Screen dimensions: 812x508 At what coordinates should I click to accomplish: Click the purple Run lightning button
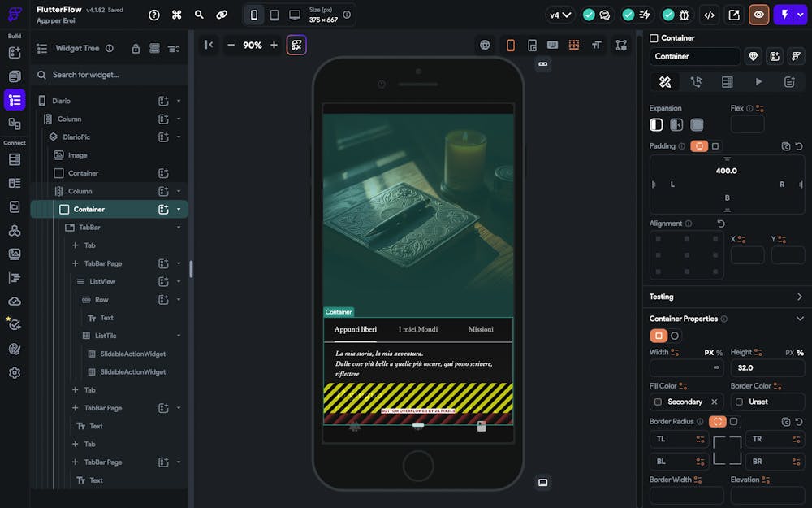click(x=784, y=15)
